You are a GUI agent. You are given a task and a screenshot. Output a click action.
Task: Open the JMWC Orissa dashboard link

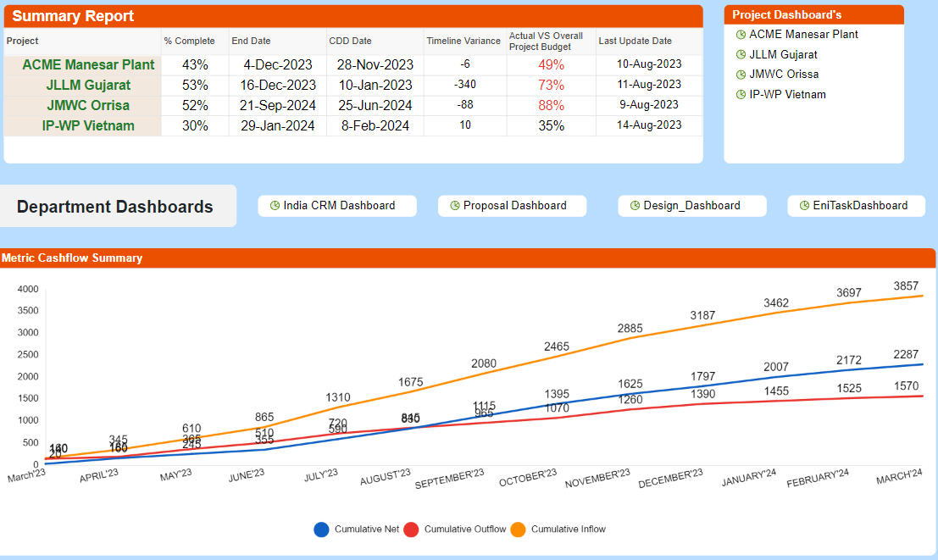click(784, 75)
